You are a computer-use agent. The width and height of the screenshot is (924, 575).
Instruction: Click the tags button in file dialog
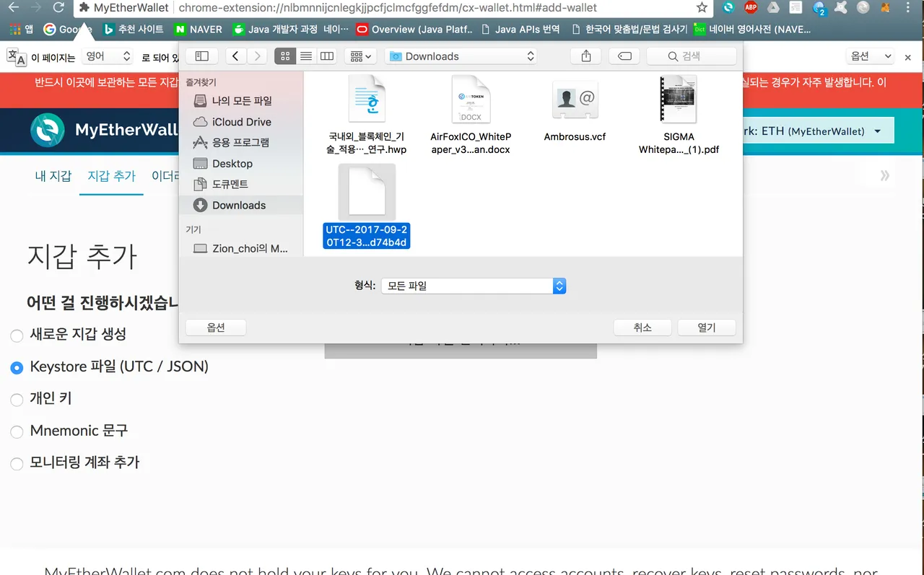(x=625, y=56)
